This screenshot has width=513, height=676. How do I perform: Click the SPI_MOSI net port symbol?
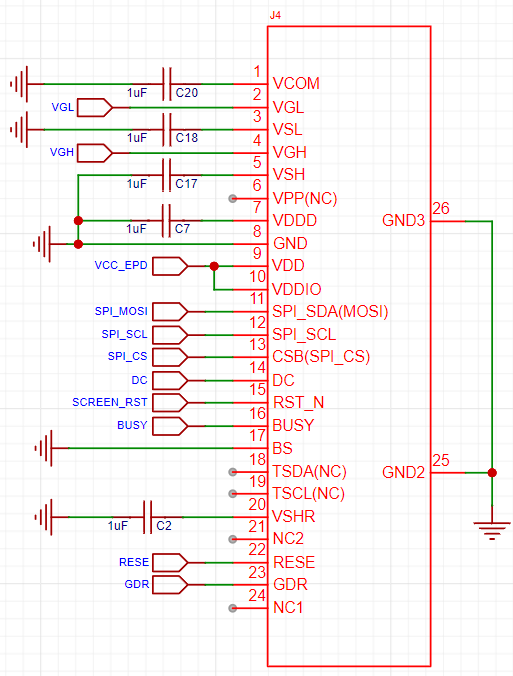[170, 312]
